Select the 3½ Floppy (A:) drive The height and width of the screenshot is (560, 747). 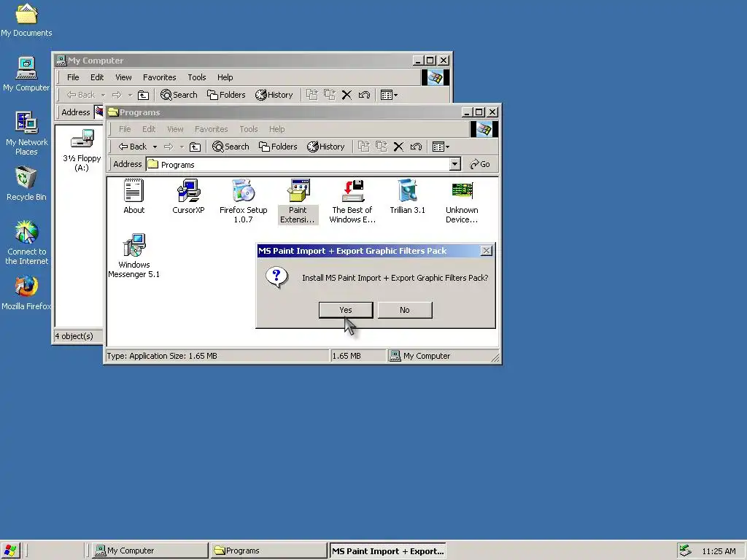coord(82,149)
